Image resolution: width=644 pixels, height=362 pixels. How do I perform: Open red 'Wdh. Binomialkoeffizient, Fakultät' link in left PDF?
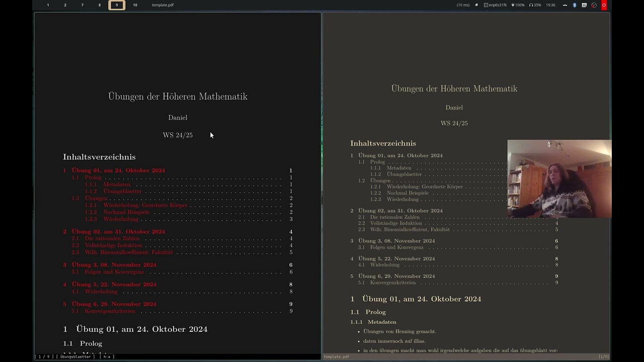129,252
